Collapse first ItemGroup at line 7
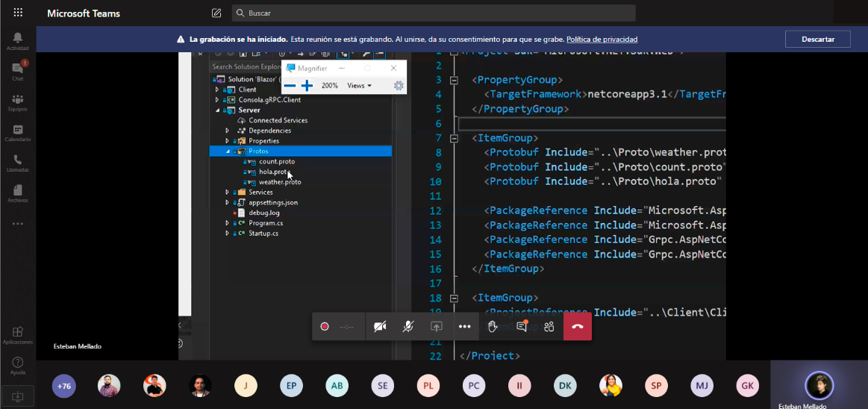868x409 pixels. point(455,138)
